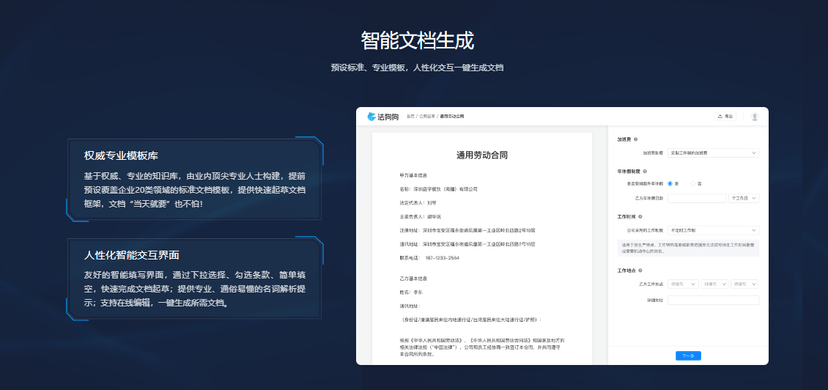Click the 智能文档生成 heading
Screen dimensions: 828x390
[417, 40]
